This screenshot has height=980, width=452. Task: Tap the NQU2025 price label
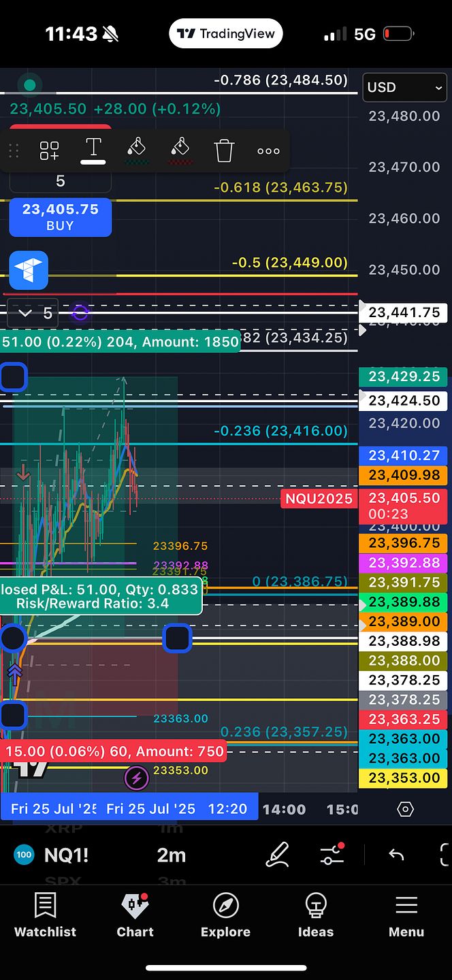(319, 499)
